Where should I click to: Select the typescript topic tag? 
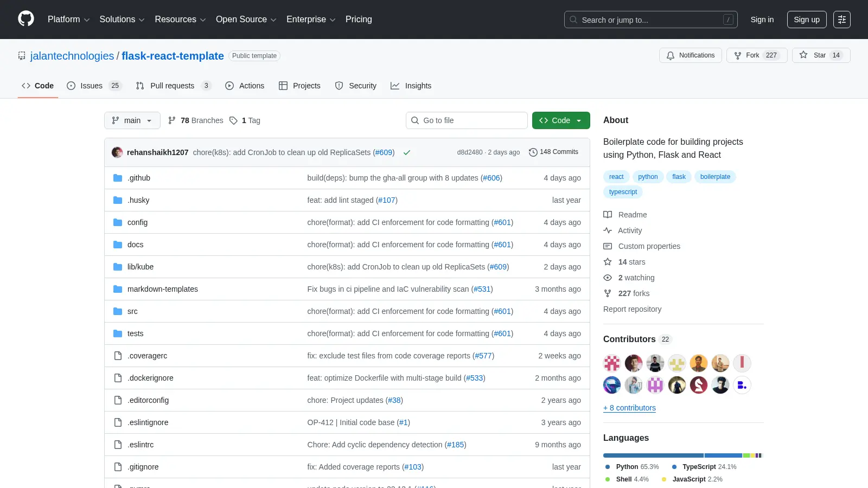[x=623, y=192]
